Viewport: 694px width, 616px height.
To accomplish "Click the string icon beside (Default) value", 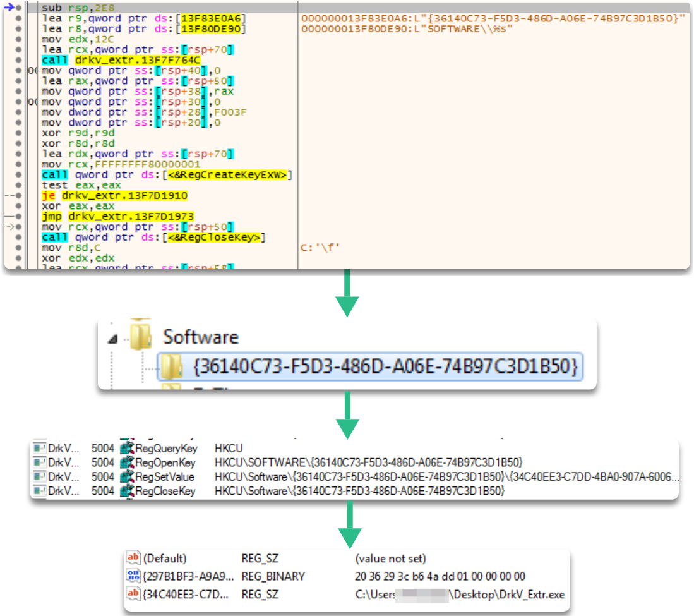I will [133, 557].
